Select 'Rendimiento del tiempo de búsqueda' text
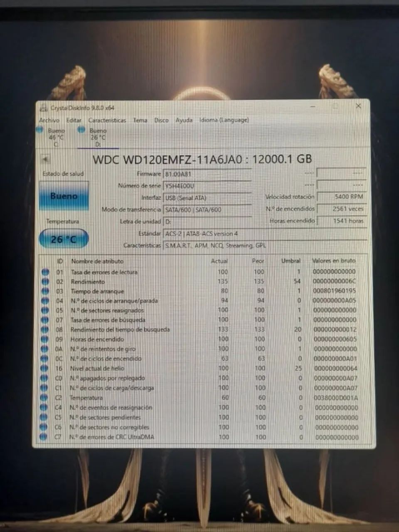The image size is (399, 532). [120, 330]
